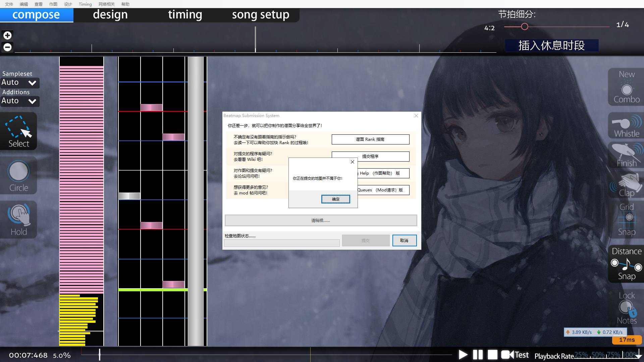Select the white note in first column
This screenshot has height=362, width=644.
129,196
